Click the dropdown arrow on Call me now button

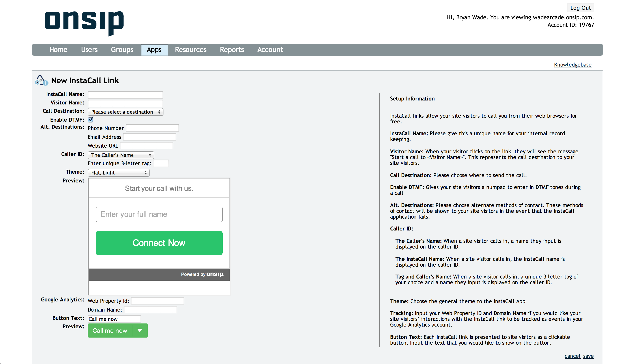coord(140,331)
